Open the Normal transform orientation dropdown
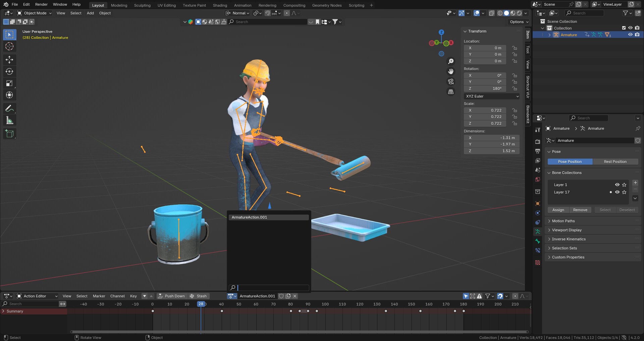The height and width of the screenshot is (341, 644). (237, 13)
